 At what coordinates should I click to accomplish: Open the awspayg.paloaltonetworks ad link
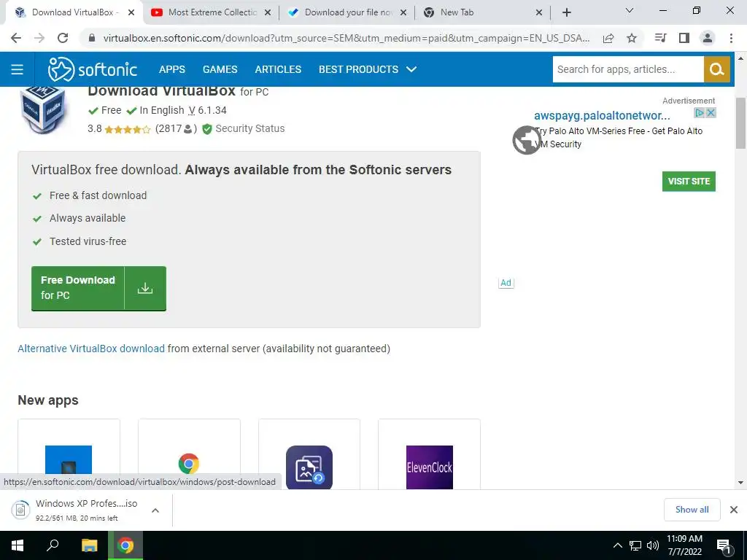(x=602, y=116)
